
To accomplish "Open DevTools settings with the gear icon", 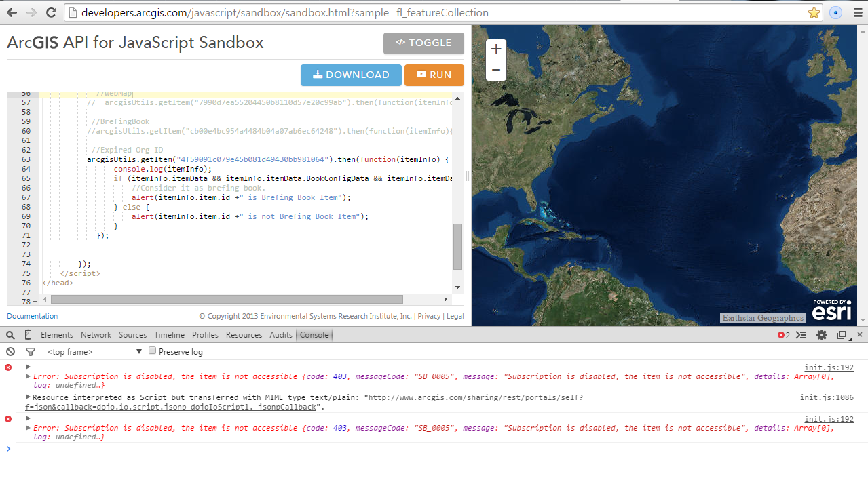I will tap(822, 335).
